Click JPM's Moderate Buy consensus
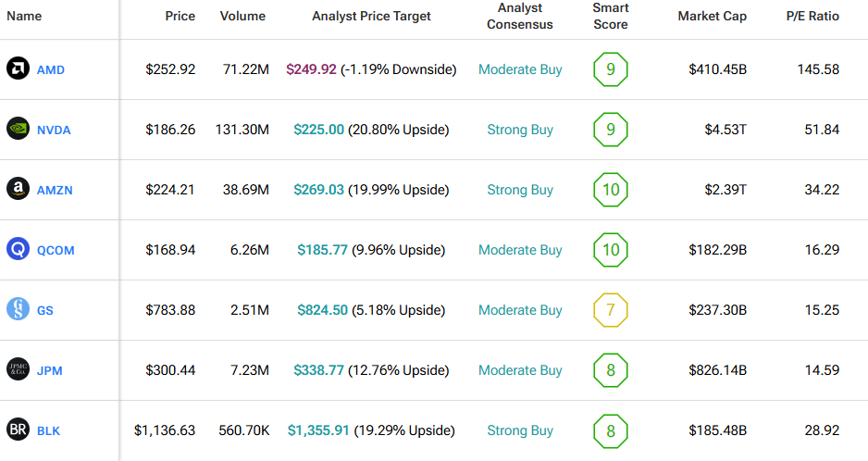Image resolution: width=868 pixels, height=461 pixels. pos(520,370)
